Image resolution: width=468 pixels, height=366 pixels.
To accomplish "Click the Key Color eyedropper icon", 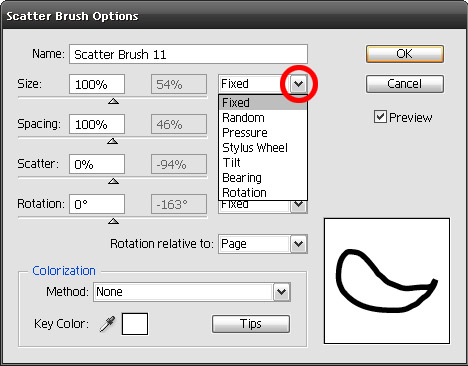I will click(x=107, y=324).
